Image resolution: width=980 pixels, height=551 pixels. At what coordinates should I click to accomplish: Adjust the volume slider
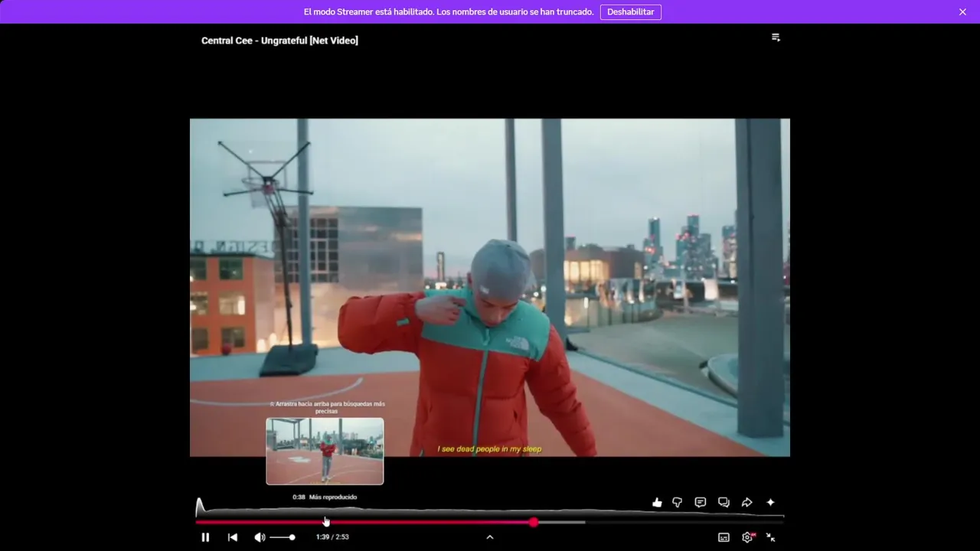pos(283,537)
